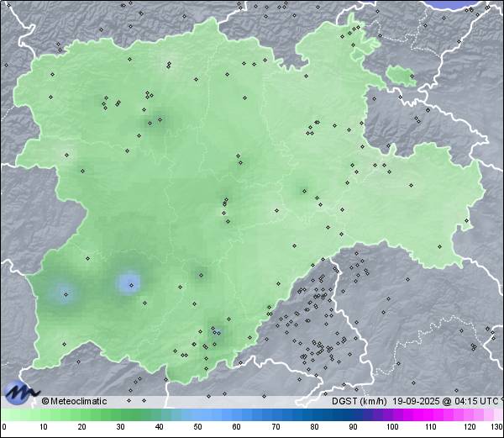Click the 20 label on the legend
Viewport: 504px width, 438px height.
click(82, 427)
